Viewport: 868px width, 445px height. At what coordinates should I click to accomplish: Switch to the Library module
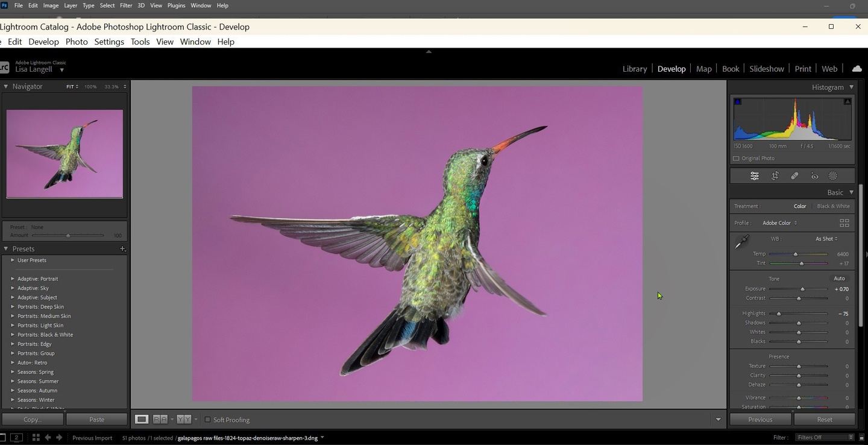634,69
